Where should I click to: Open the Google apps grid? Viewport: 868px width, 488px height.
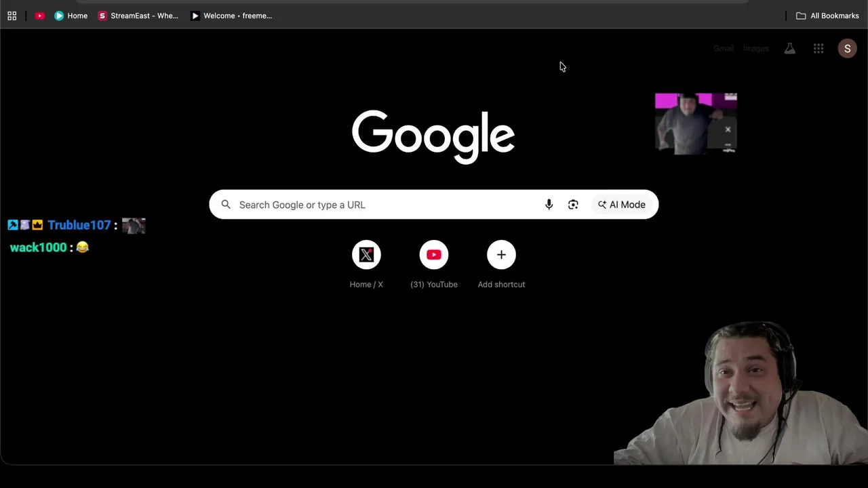pyautogui.click(x=818, y=49)
